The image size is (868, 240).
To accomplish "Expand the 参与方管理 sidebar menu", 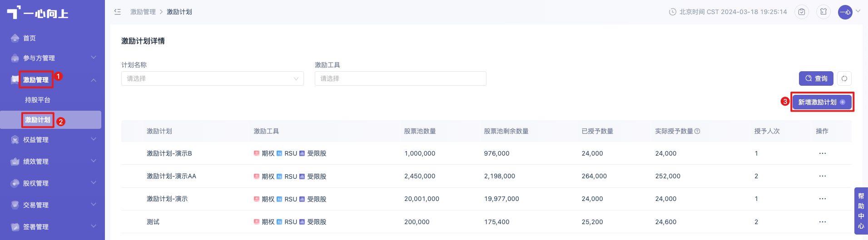I will click(52, 58).
